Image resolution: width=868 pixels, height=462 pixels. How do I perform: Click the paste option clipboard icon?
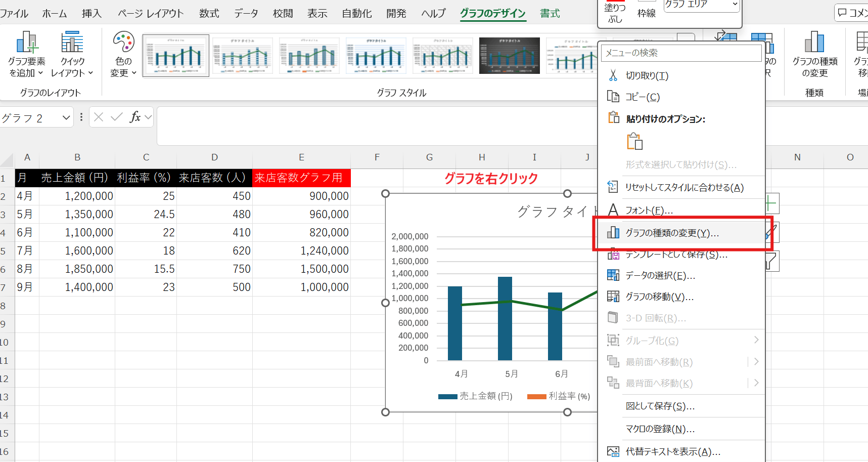634,142
